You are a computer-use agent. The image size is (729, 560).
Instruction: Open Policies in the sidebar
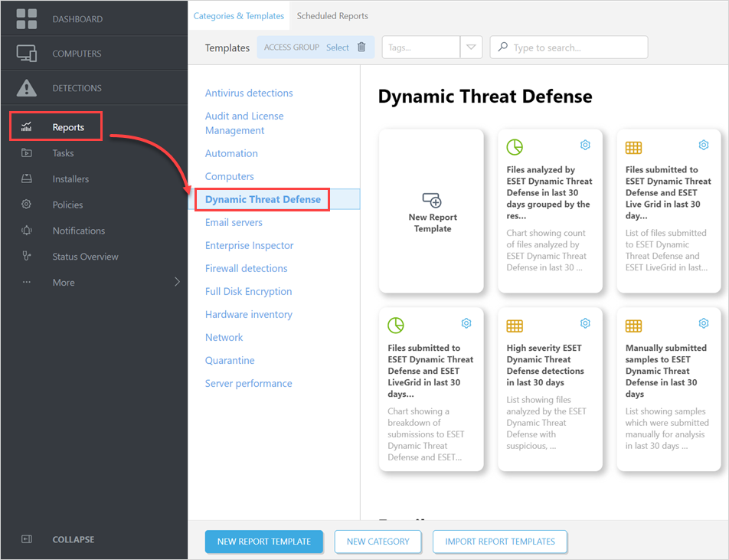click(x=67, y=205)
